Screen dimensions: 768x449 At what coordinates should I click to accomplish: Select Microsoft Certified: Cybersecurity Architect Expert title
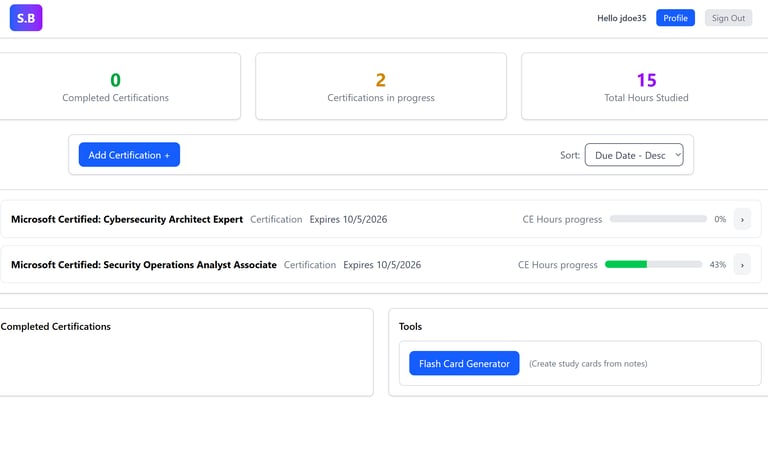(x=127, y=219)
